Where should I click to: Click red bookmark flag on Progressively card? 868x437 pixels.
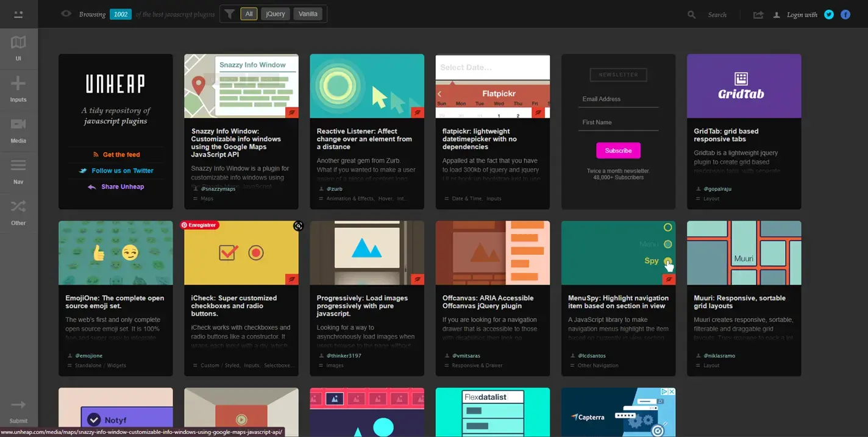point(418,279)
